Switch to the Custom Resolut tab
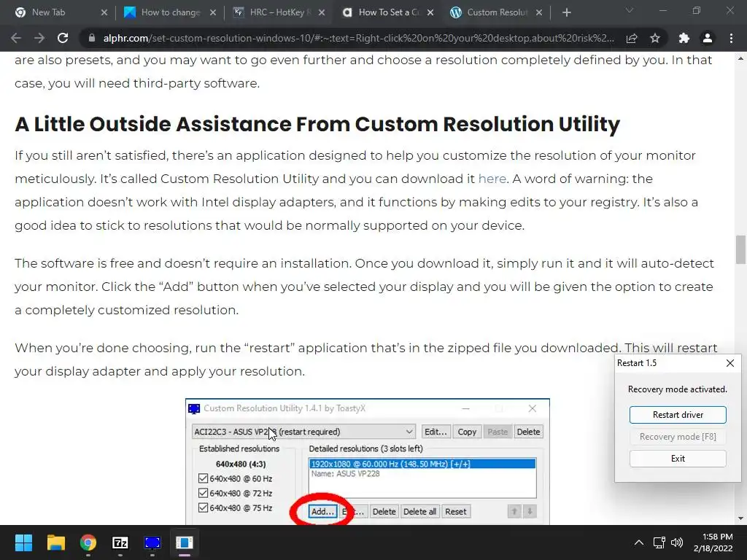The width and height of the screenshot is (747, 560). click(496, 12)
